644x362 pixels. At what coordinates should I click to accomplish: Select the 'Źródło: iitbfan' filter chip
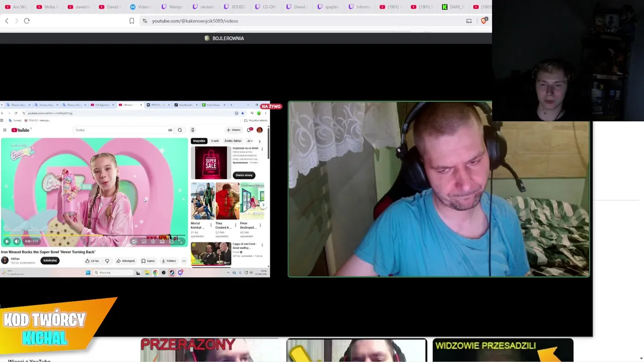click(233, 141)
